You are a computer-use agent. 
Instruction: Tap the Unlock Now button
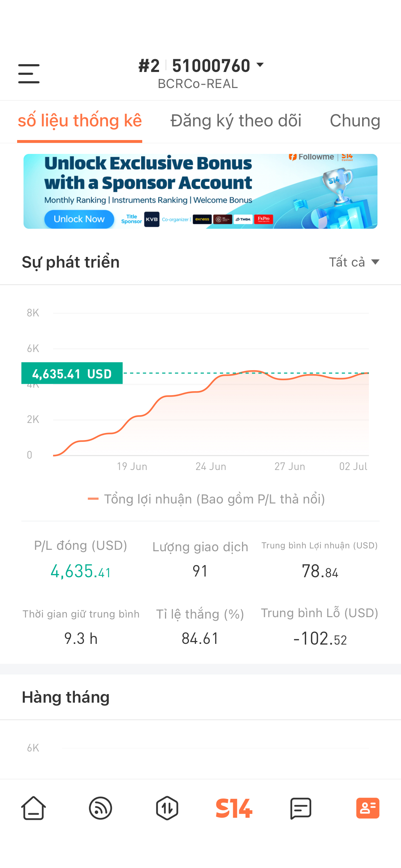coord(79,219)
